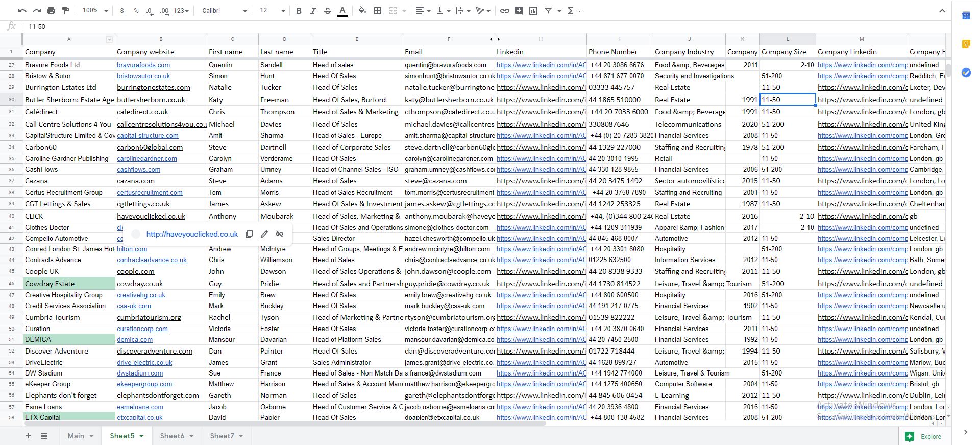Open the cell borders tool

coord(378,11)
